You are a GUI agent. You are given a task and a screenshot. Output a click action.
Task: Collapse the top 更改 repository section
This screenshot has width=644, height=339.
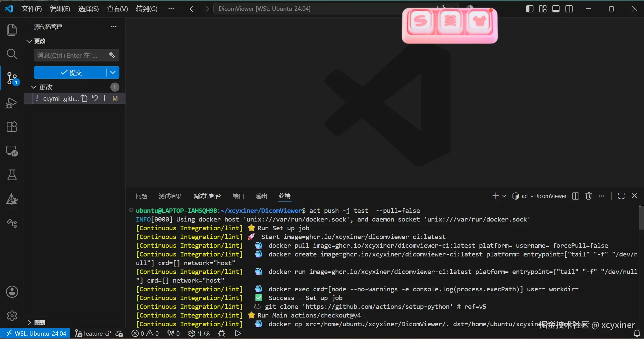[x=29, y=41]
